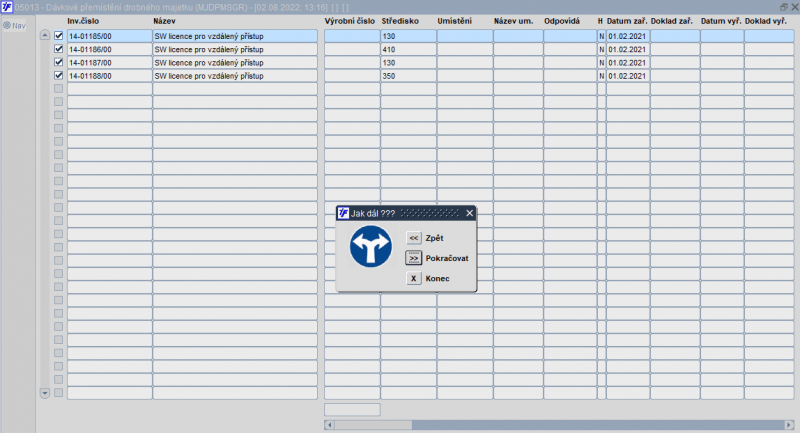Screen dimensions: 800x433
Task: Restore the main window via title bar button
Action: point(784,7)
